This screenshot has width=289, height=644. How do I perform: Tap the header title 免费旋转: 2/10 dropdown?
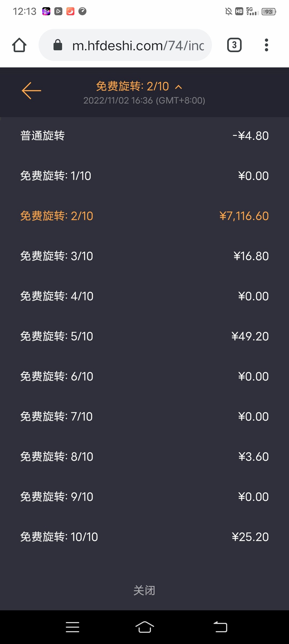[132, 86]
